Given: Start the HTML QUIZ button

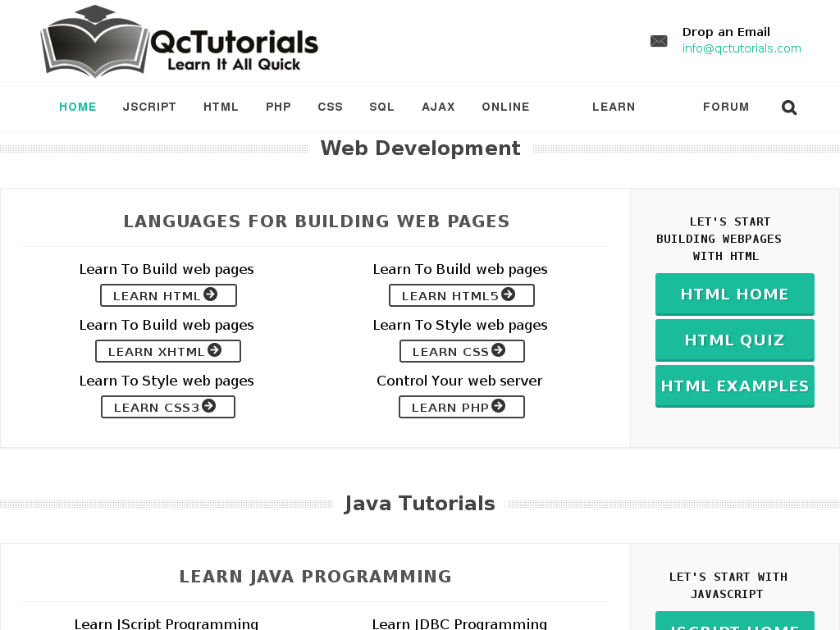Looking at the screenshot, I should 735,340.
